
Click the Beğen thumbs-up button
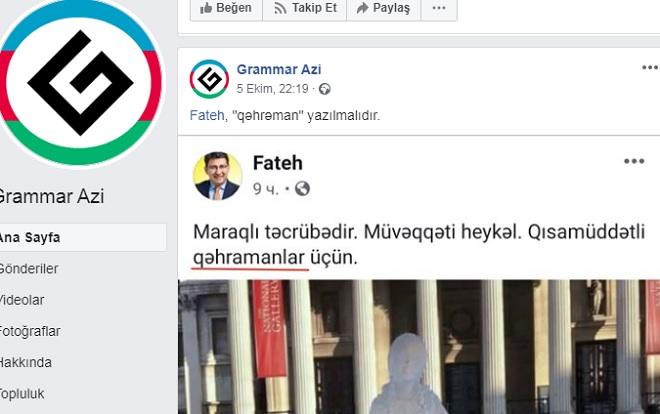pyautogui.click(x=226, y=8)
